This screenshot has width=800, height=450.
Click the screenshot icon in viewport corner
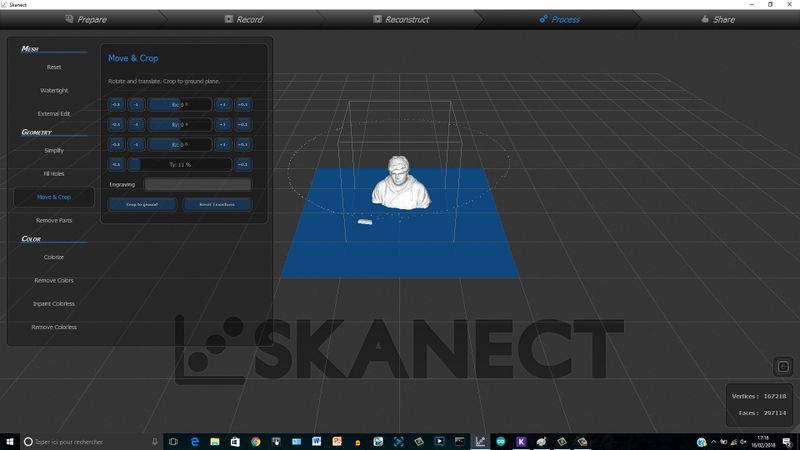pyautogui.click(x=783, y=367)
